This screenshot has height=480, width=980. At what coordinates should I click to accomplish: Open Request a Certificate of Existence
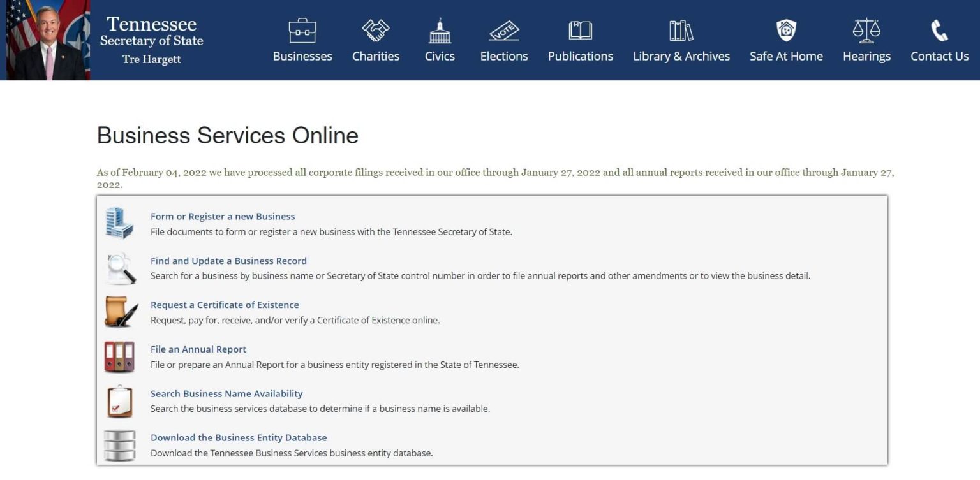coord(225,305)
